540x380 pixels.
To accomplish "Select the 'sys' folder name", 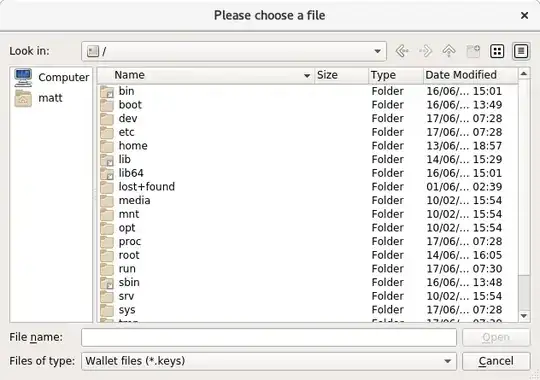I will [127, 310].
